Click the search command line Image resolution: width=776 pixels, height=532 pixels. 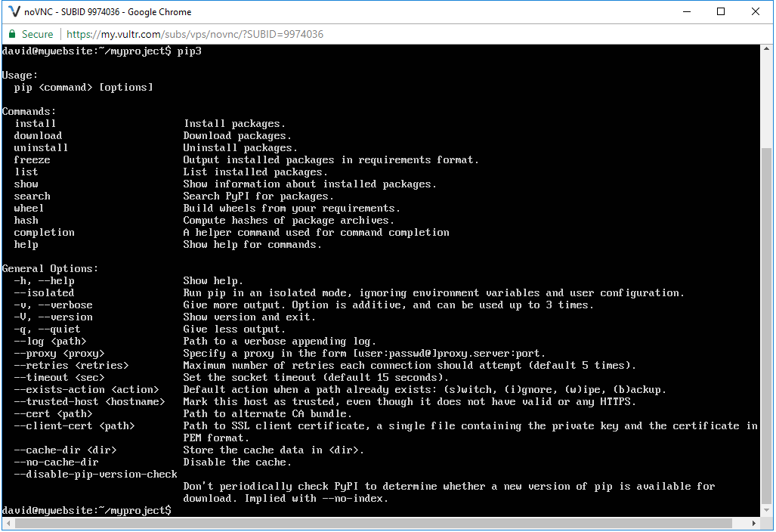[x=32, y=196]
